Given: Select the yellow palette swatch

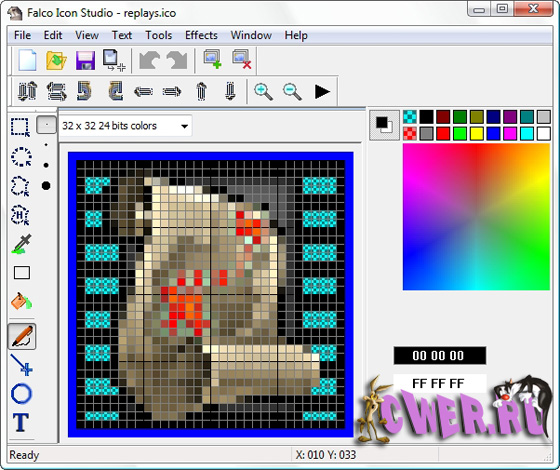Looking at the screenshot, I should click(x=477, y=134).
